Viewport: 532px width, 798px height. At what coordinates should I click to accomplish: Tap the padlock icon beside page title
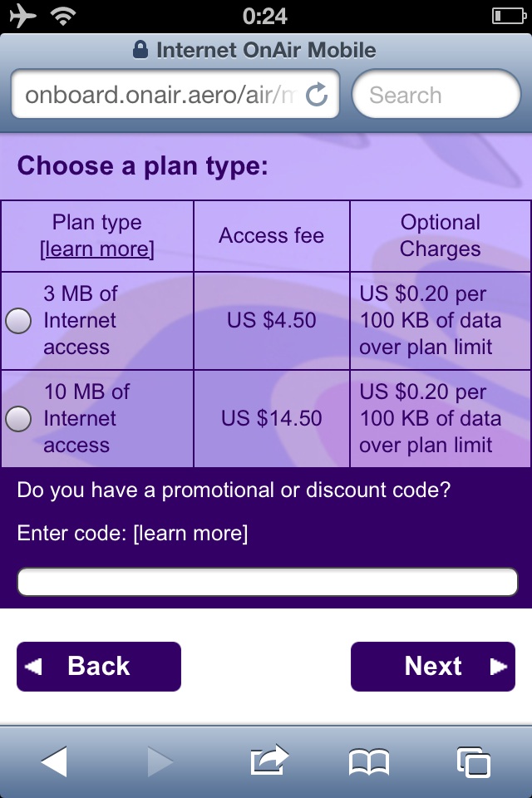[x=140, y=50]
